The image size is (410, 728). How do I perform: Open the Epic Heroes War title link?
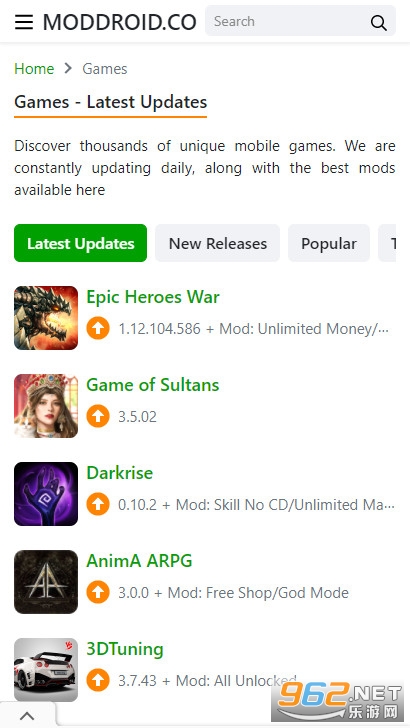click(x=153, y=297)
